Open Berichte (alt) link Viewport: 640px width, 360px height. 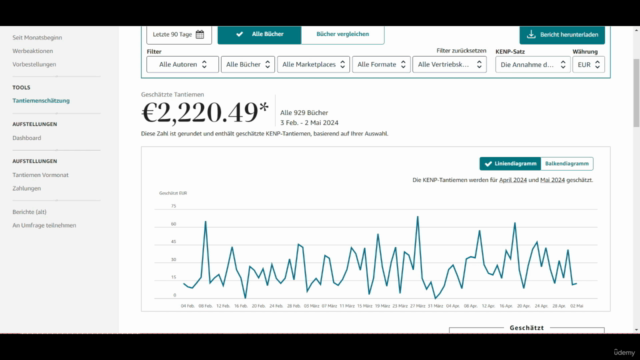pyautogui.click(x=29, y=212)
